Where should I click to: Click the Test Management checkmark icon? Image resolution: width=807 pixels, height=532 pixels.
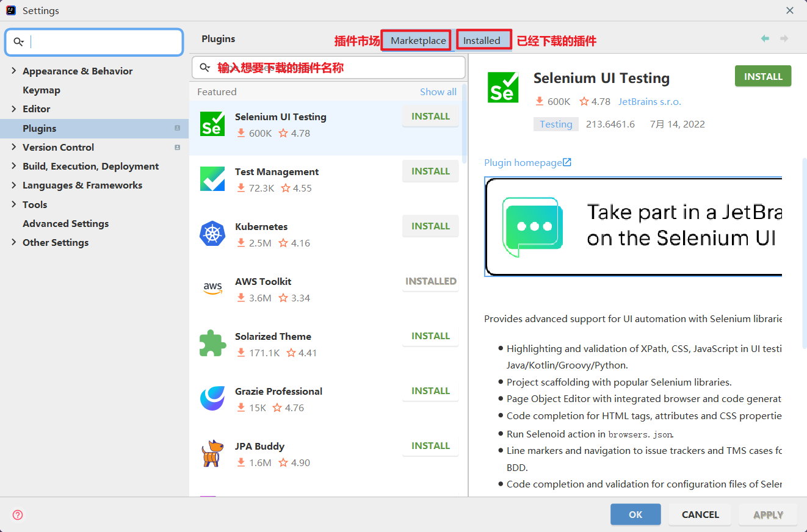[x=212, y=179]
